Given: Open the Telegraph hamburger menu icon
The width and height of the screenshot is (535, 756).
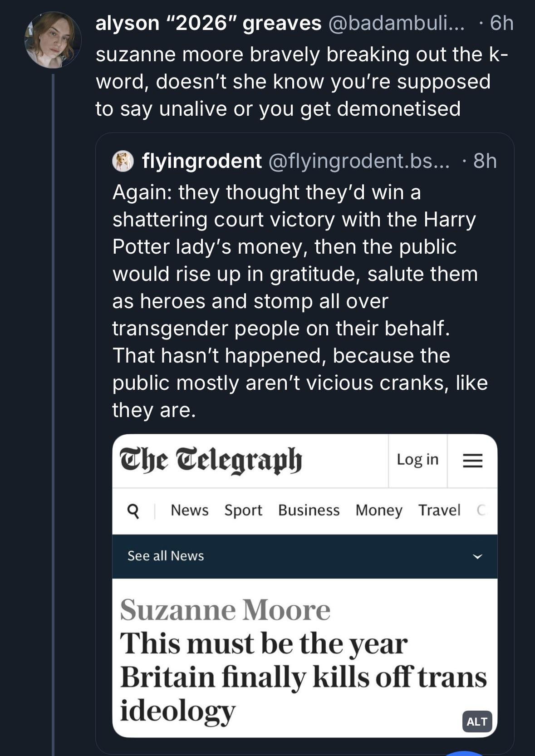Looking at the screenshot, I should pos(472,461).
